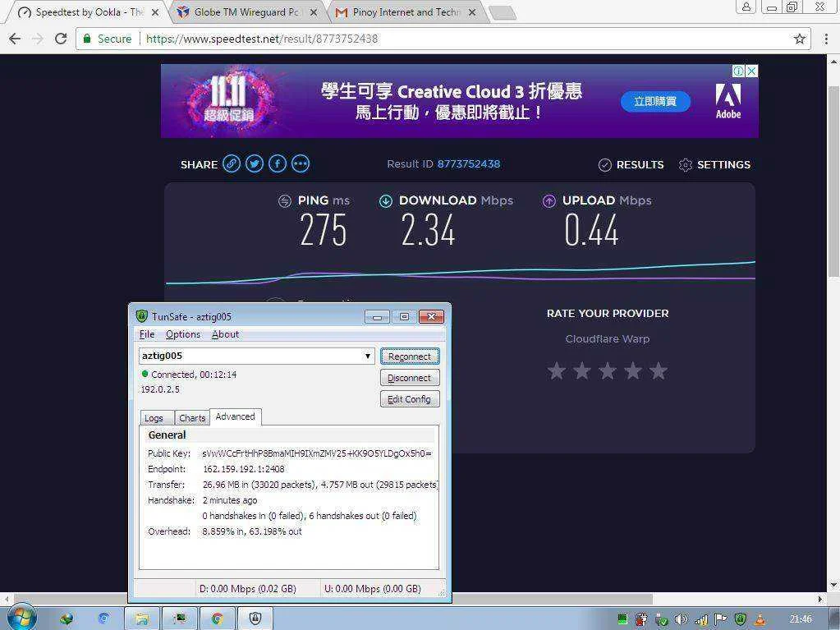The width and height of the screenshot is (840, 630).
Task: Open speedtest SETTINGS gear
Action: coord(685,165)
